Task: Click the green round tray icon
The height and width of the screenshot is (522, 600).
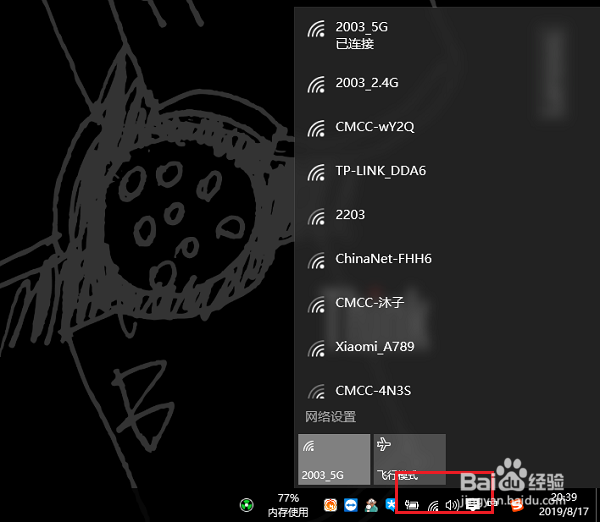Action: (x=247, y=505)
